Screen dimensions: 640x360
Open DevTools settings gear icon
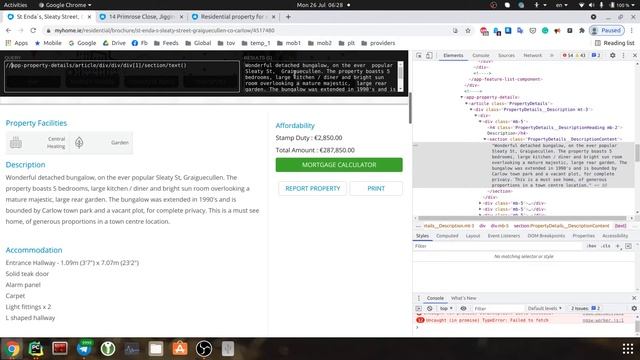point(613,55)
